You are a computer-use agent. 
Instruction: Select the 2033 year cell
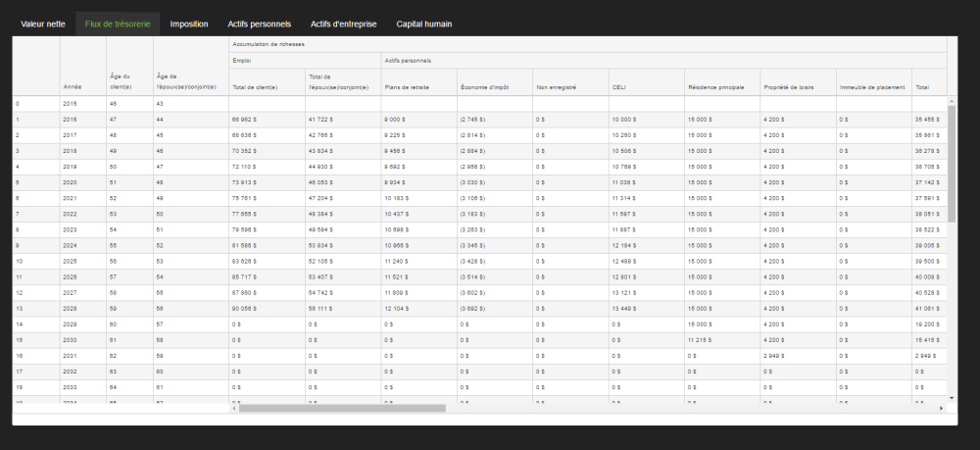[x=83, y=387]
